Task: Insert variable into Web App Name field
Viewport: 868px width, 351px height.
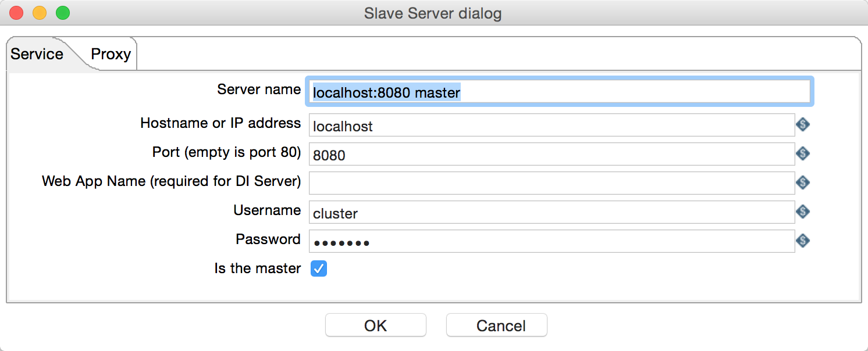Action: (803, 182)
